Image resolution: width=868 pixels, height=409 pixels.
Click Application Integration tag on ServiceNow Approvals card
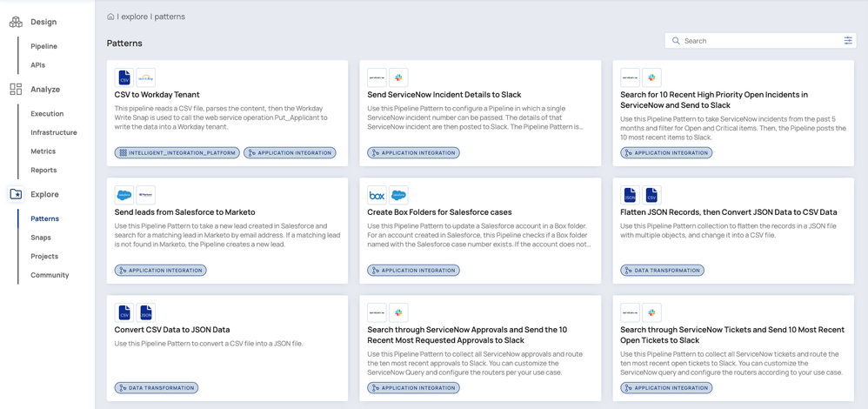point(413,388)
